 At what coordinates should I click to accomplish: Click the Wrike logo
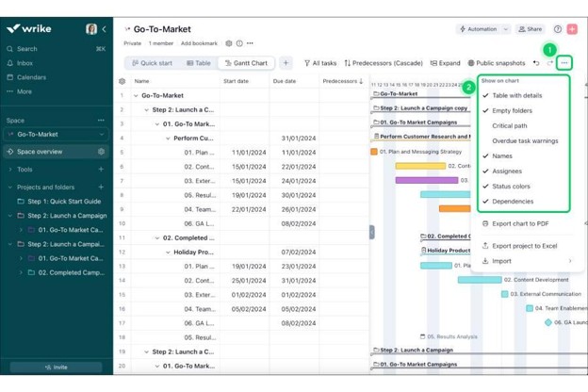29,28
